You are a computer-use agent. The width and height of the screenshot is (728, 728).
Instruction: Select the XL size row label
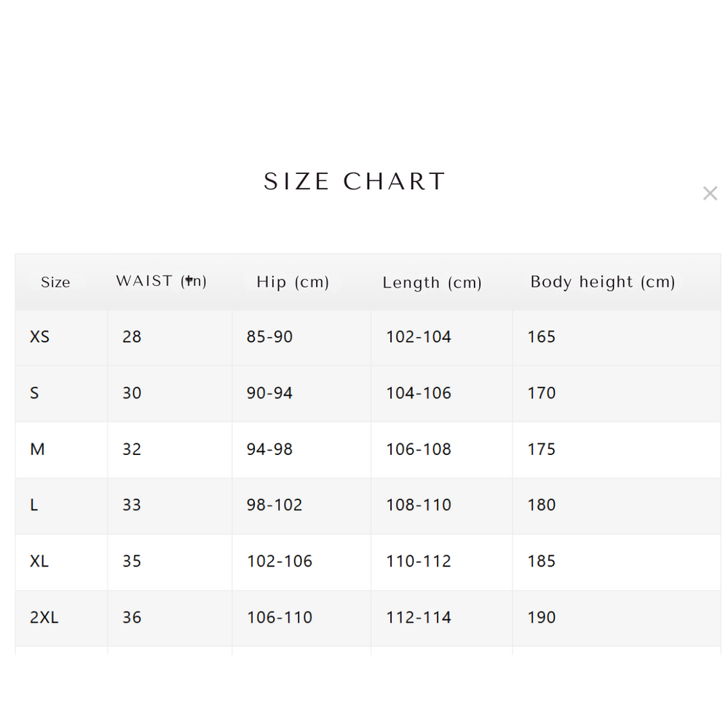tap(39, 561)
